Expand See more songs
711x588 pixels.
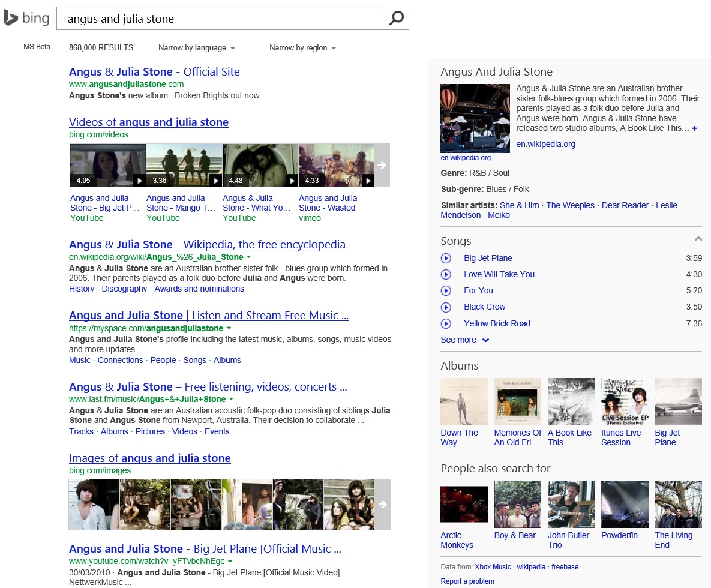[x=465, y=340]
